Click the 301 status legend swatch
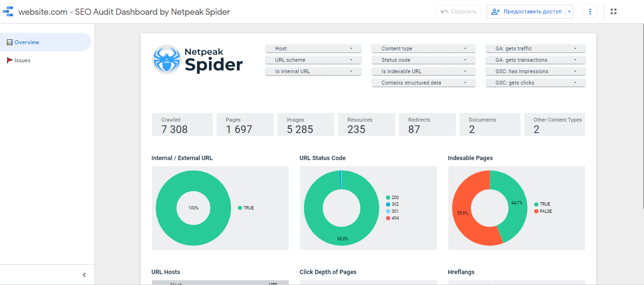Image resolution: width=644 pixels, height=285 pixels. [x=388, y=211]
